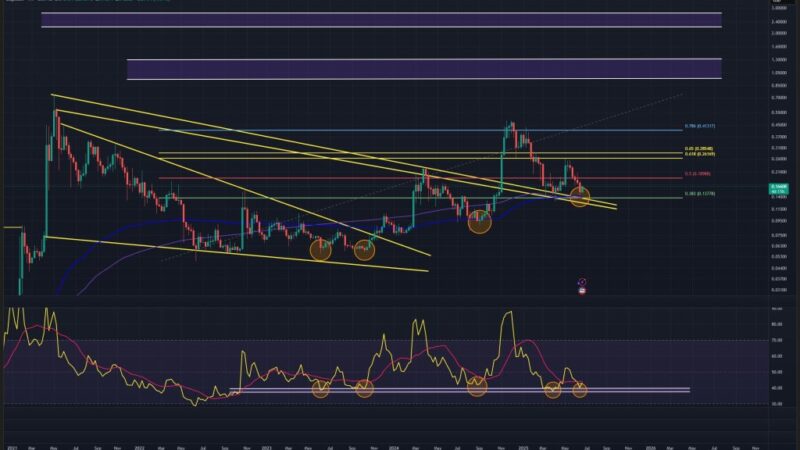800x450 pixels.
Task: Click the orange circle on the latest price candles
Action: [580, 196]
